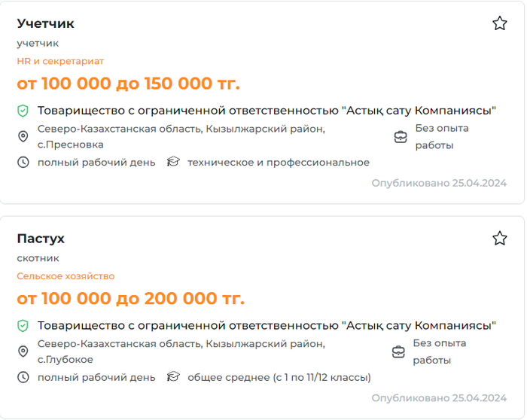527x420 pixels.
Task: Click briefcase experience icon in Учетчик card
Action: tap(401, 136)
